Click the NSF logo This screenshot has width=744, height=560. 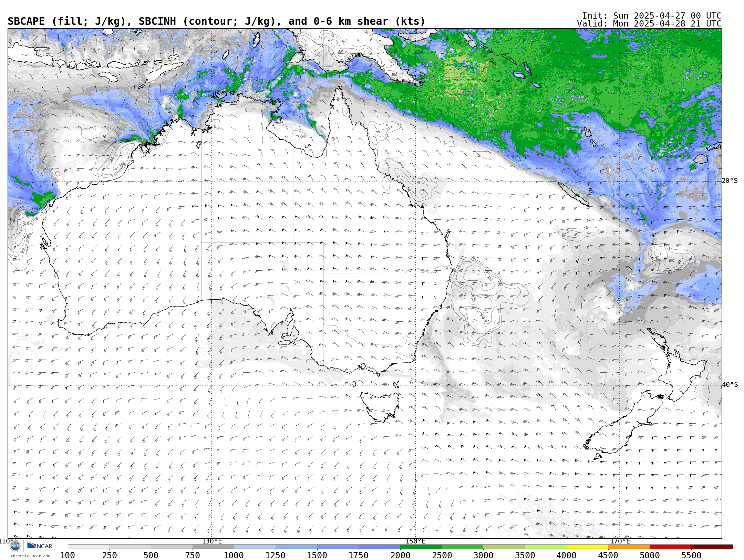click(15, 546)
